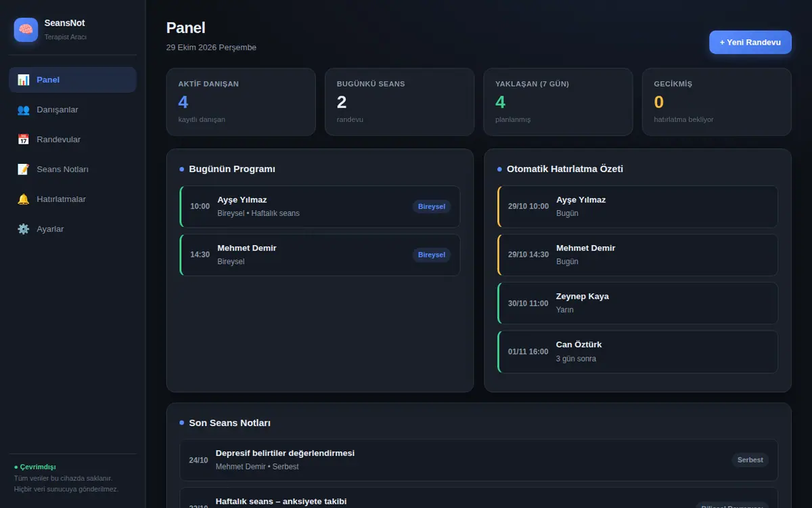Select the "Yaklaşan (7 gün)" stat card
812x508 pixels.
pos(558,102)
